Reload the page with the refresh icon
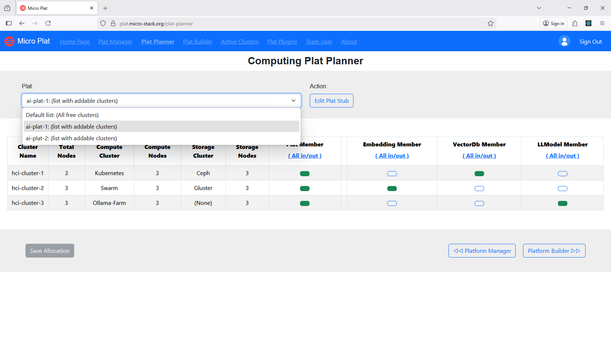611x364 pixels. pos(48,23)
